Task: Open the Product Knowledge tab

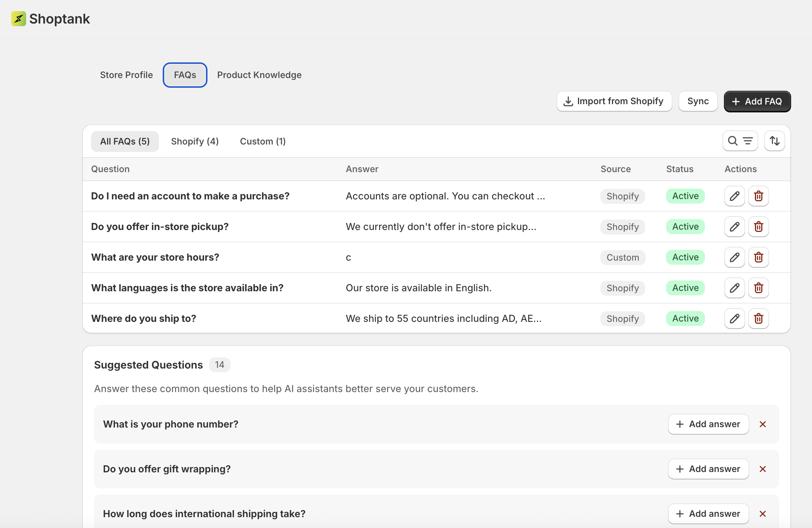Action: pyautogui.click(x=259, y=75)
